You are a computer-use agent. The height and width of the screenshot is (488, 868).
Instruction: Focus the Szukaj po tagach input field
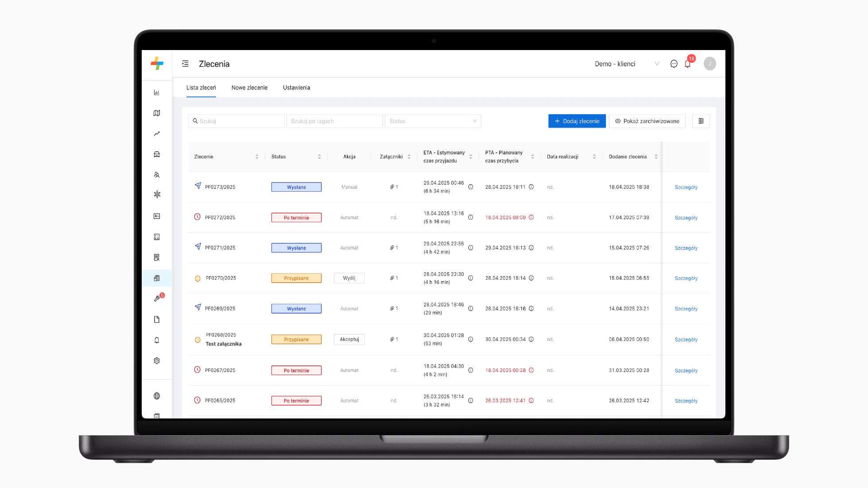click(334, 121)
